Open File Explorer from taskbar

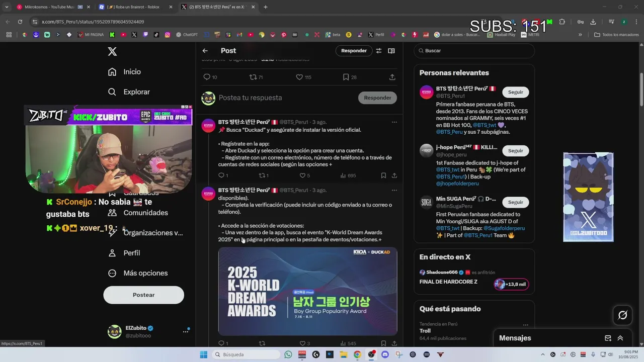[x=343, y=354]
